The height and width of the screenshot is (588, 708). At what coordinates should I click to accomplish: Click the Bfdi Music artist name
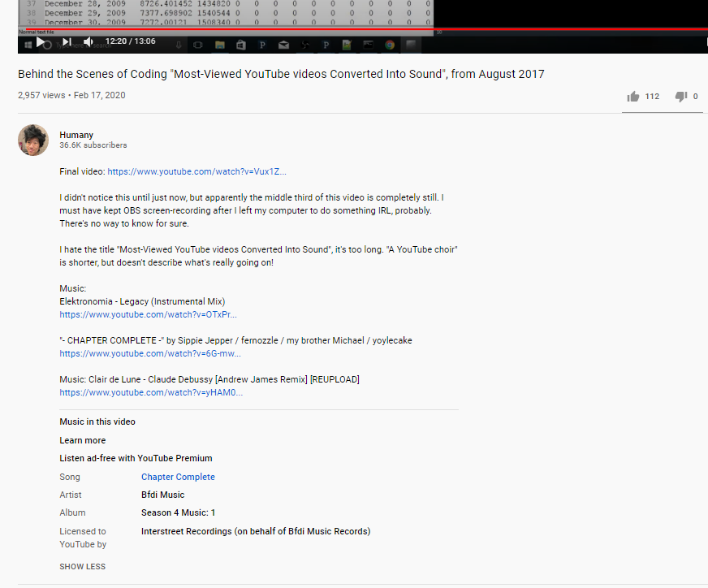162,495
